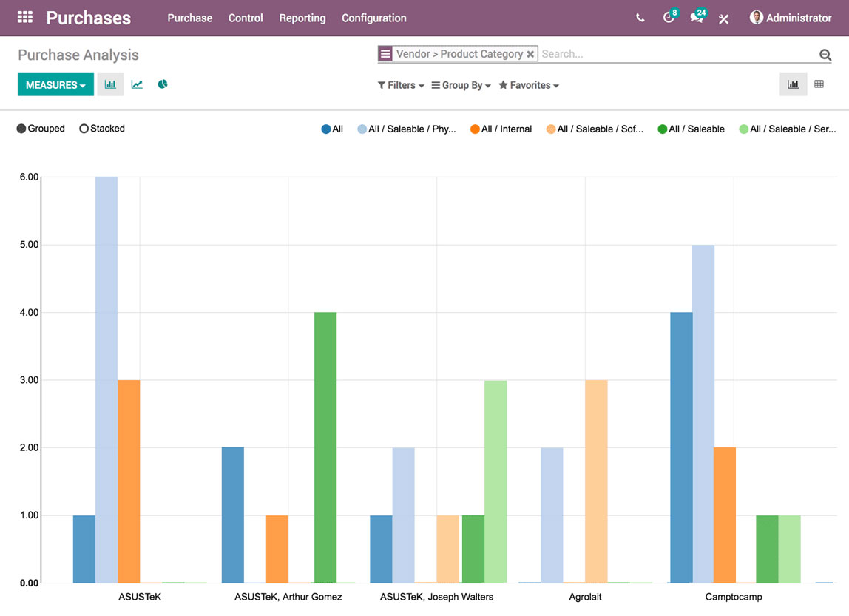Open the Group By dropdown
Image resolution: width=849 pixels, height=616 pixels.
coord(461,85)
